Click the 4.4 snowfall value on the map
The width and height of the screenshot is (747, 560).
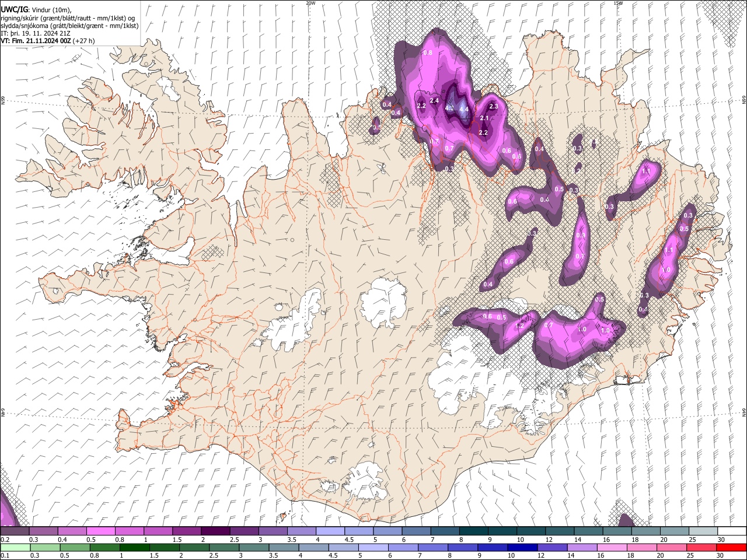click(x=464, y=109)
